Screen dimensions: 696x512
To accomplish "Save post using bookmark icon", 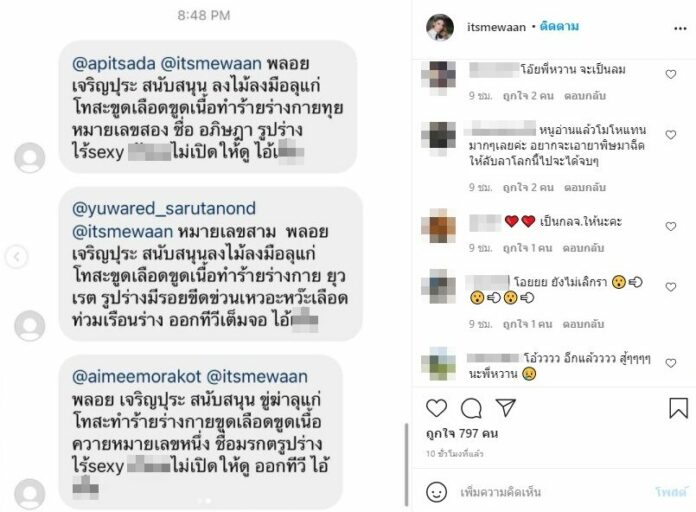I will pyautogui.click(x=678, y=408).
